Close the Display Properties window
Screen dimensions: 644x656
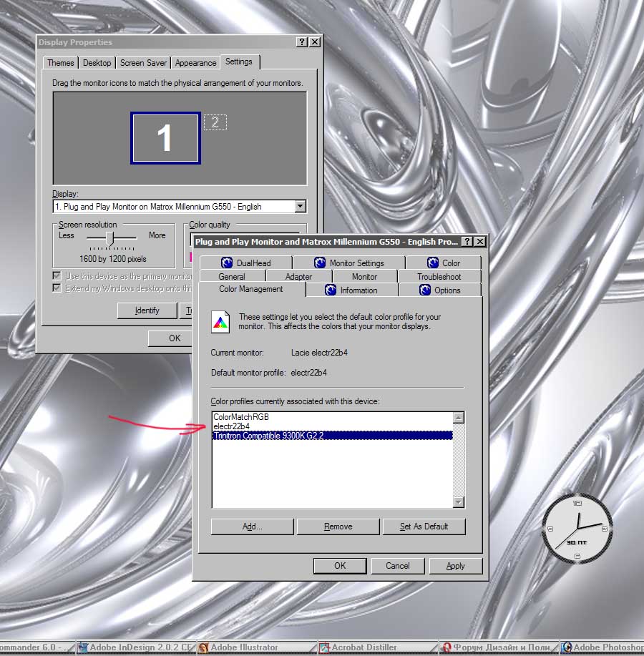pyautogui.click(x=315, y=41)
